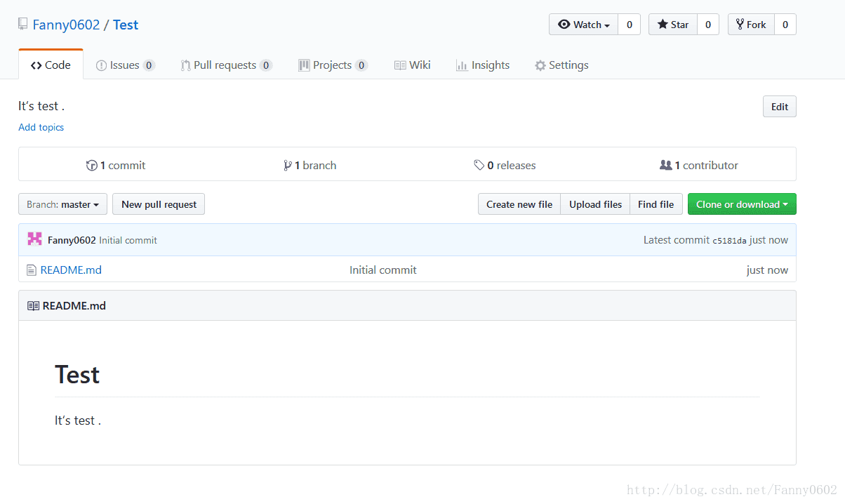Click the Edit description button

coord(780,107)
